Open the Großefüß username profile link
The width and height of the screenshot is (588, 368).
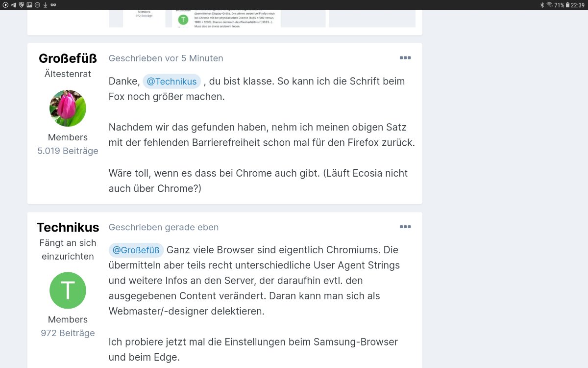pyautogui.click(x=68, y=58)
